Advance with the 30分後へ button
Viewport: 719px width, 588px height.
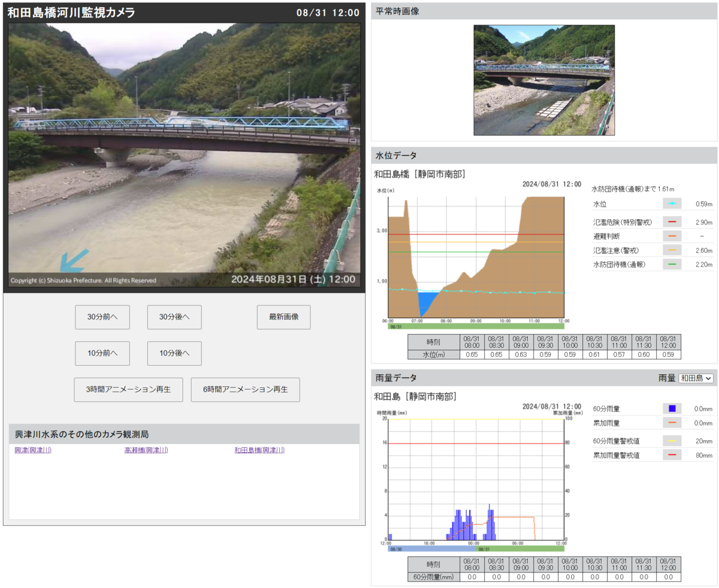pyautogui.click(x=174, y=317)
